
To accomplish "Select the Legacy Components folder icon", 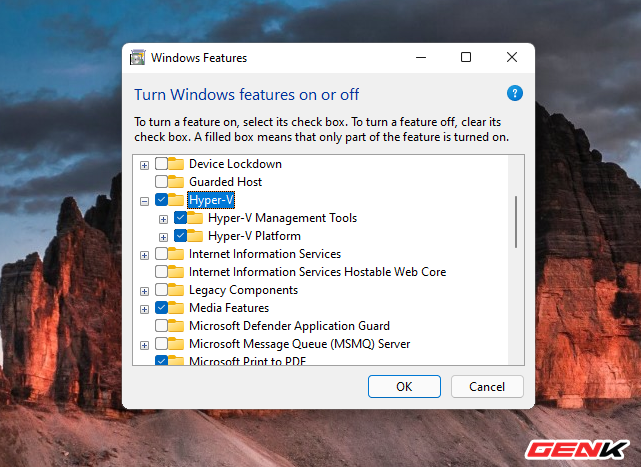I will [x=176, y=290].
